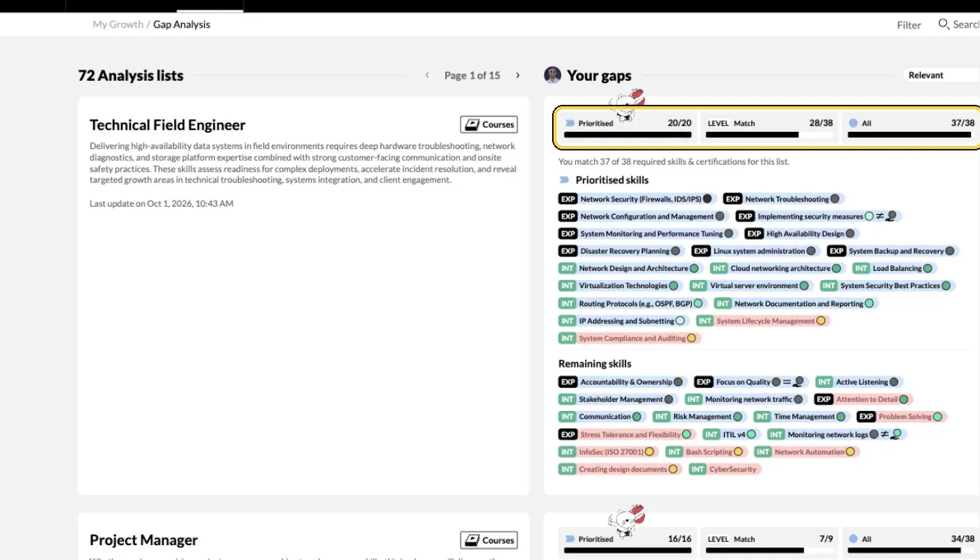Click the Attention to Detail skill
The image size is (980, 560).
(x=864, y=400)
